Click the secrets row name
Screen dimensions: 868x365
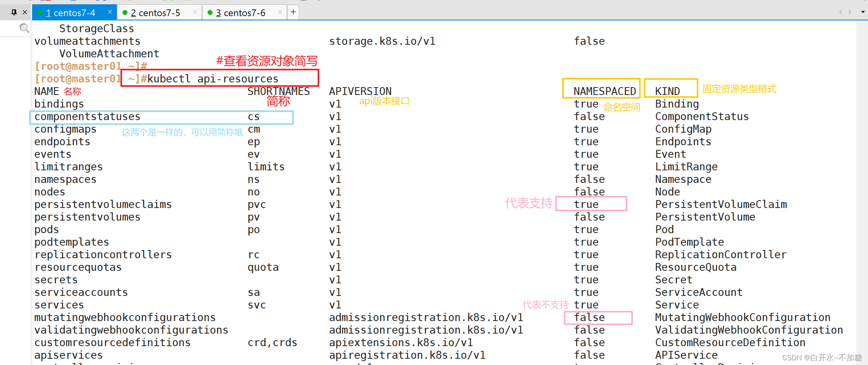[56, 280]
